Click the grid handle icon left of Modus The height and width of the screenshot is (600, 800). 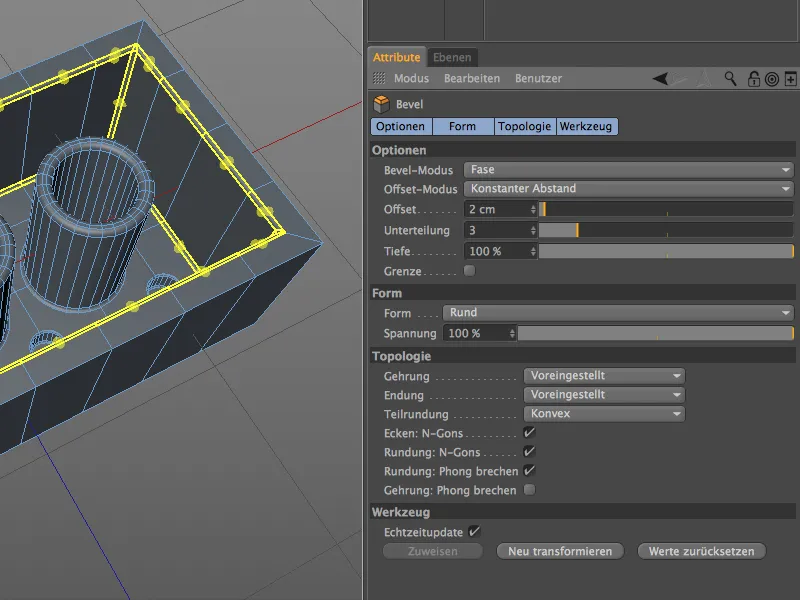(381, 78)
